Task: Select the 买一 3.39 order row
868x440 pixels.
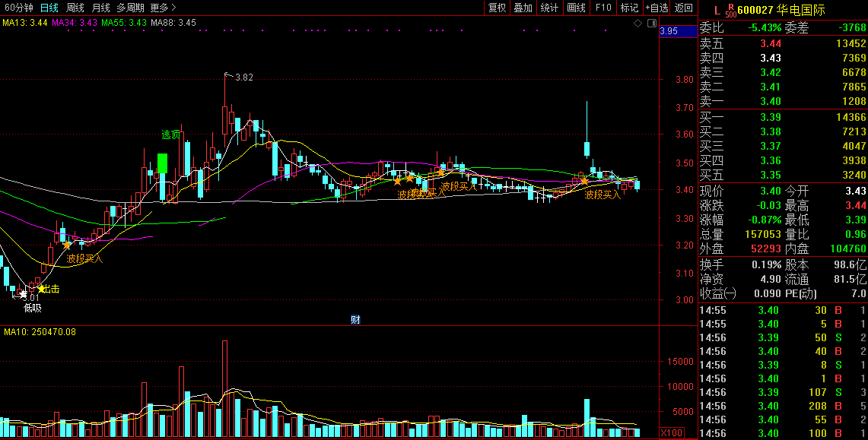Action: point(783,116)
